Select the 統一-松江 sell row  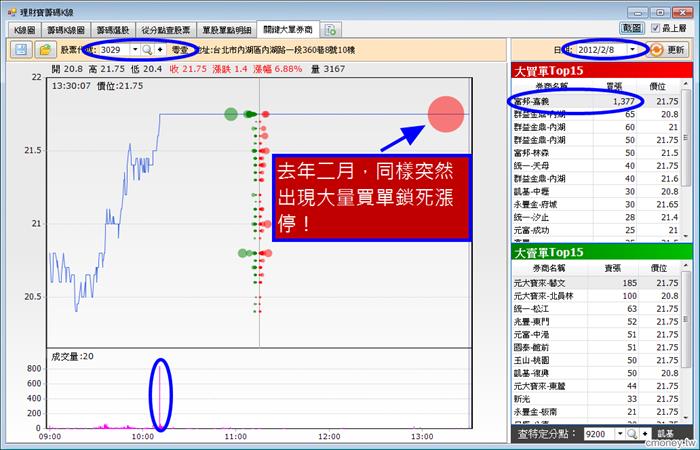click(596, 308)
